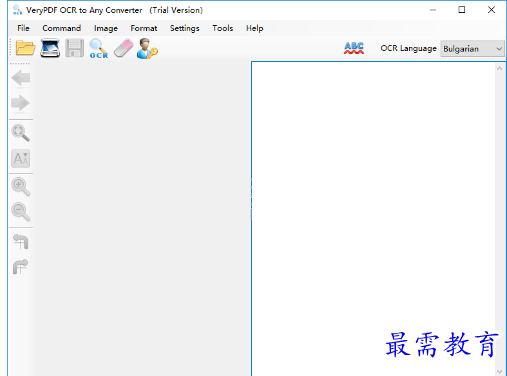Click the scanner acquire icon

pyautogui.click(x=50, y=48)
